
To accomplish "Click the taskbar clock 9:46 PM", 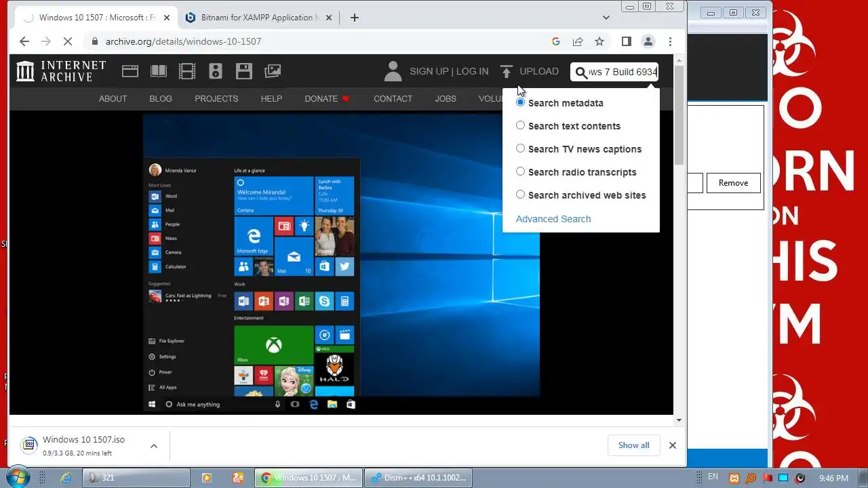I will [833, 479].
